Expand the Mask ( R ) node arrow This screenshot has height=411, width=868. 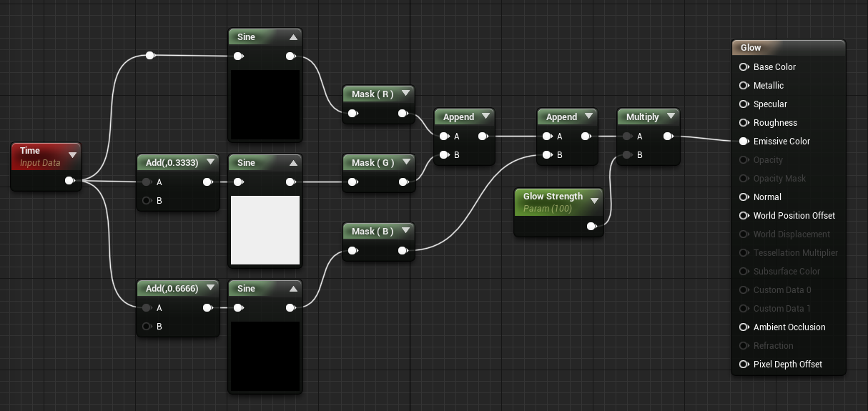405,94
